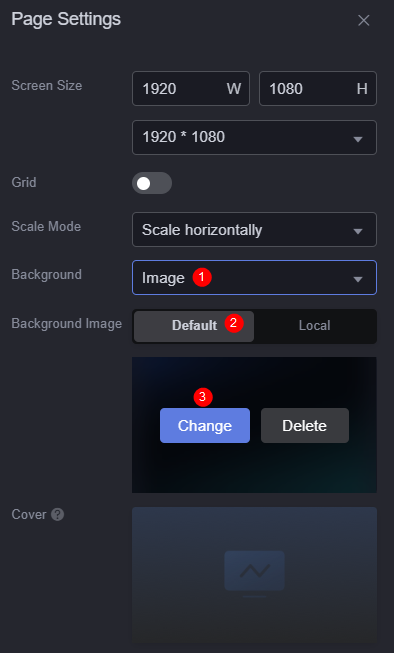Click the screen width input field

191,89
